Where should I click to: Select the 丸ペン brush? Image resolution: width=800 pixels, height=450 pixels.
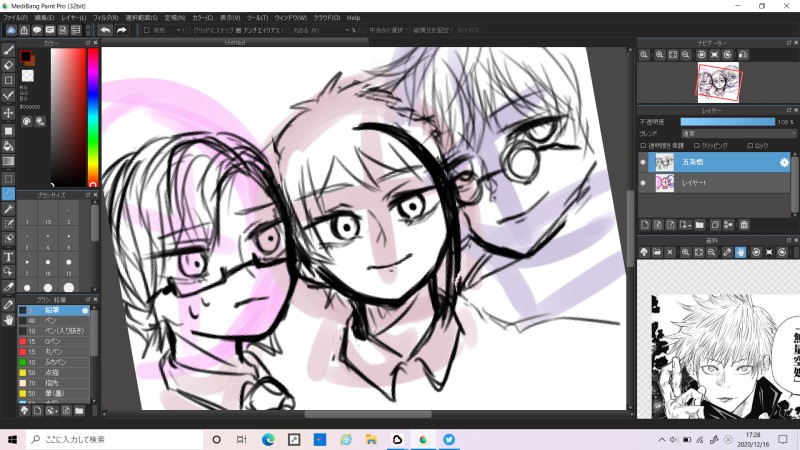(x=54, y=352)
